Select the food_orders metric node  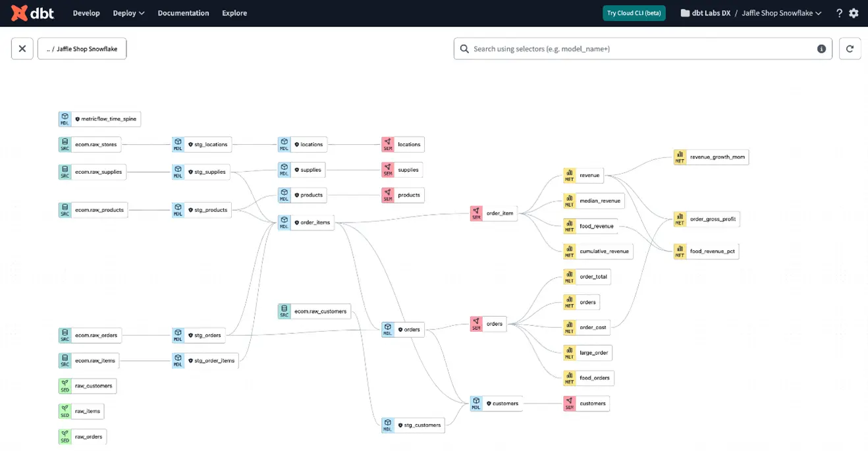589,378
